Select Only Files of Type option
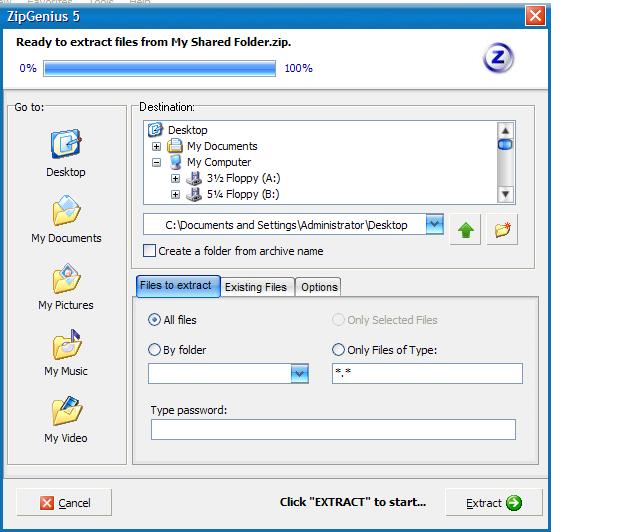This screenshot has height=532, width=640. click(338, 350)
